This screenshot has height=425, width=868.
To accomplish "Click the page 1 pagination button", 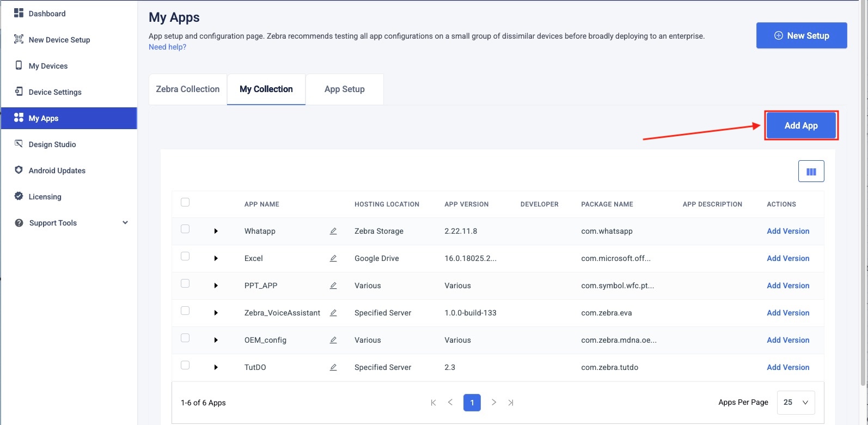I will pyautogui.click(x=472, y=403).
